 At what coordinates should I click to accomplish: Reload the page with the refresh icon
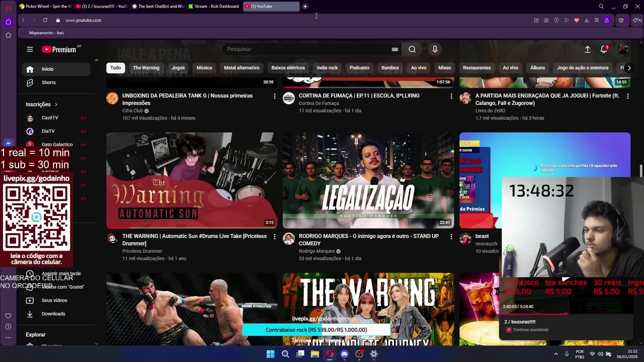(45, 20)
